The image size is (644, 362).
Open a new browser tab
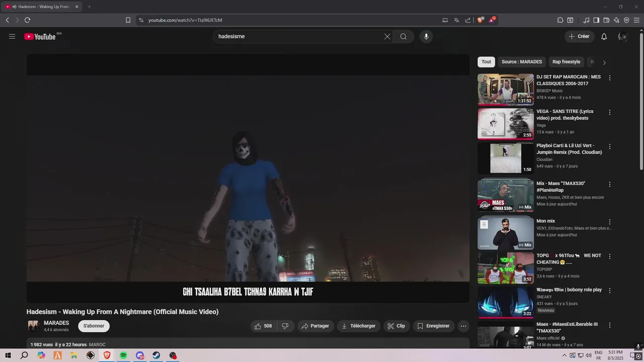[x=89, y=7]
